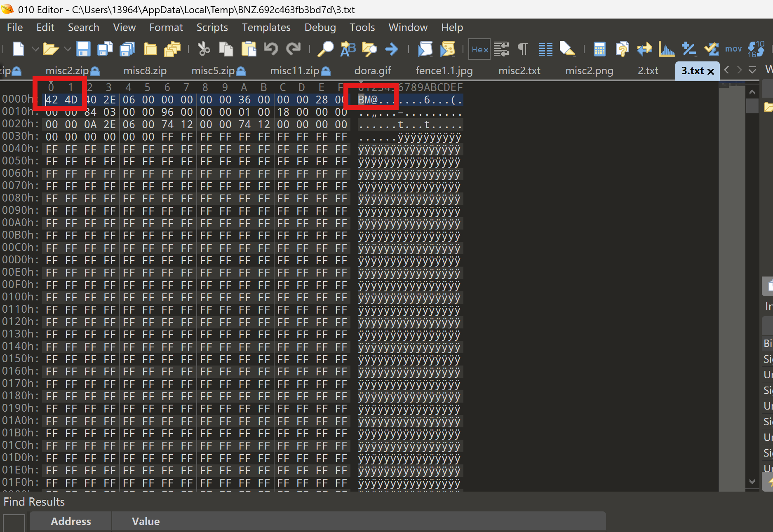
Task: Toggle the Hex edit mode button
Action: [479, 49]
